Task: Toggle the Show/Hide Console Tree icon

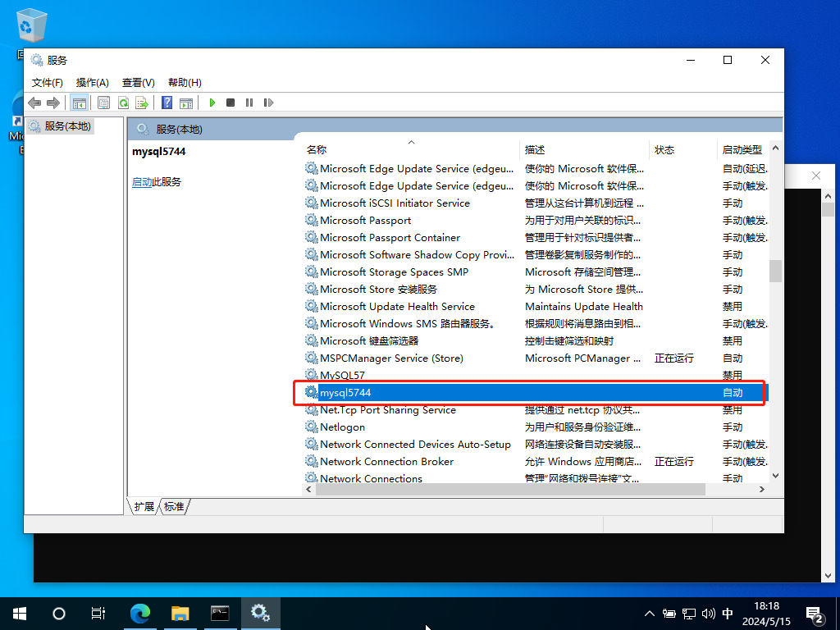Action: [80, 103]
